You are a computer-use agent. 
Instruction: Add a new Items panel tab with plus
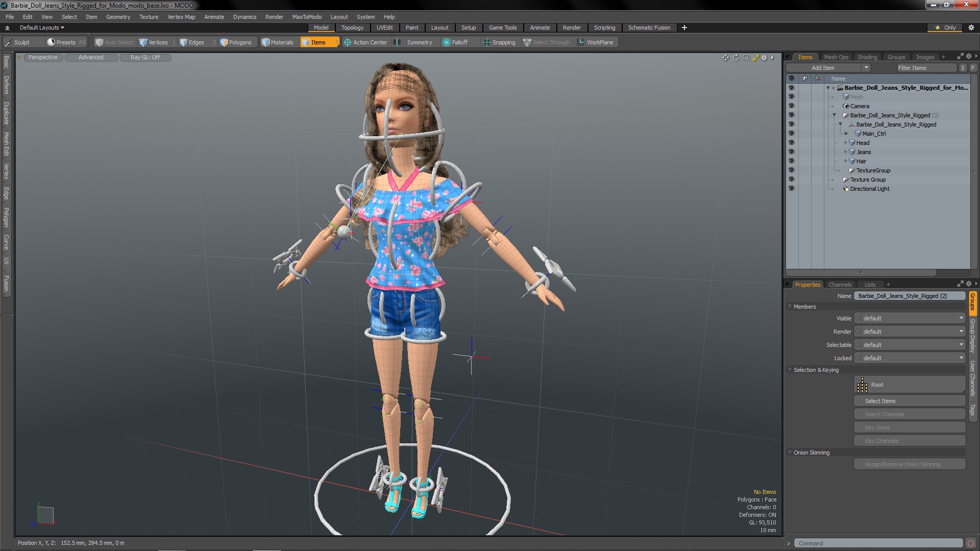coord(943,57)
